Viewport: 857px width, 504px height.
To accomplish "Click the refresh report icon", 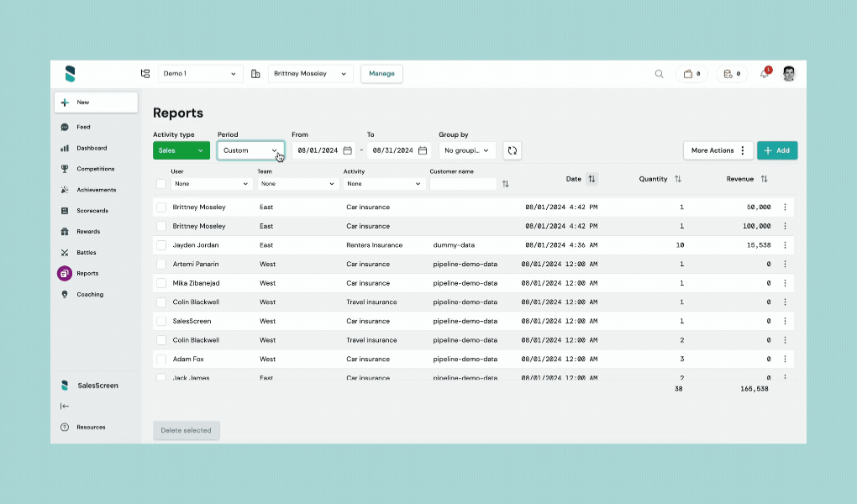I will [x=513, y=150].
